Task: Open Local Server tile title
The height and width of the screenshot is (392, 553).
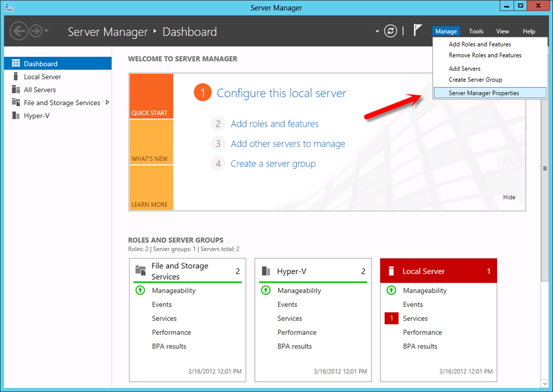Action: (423, 272)
